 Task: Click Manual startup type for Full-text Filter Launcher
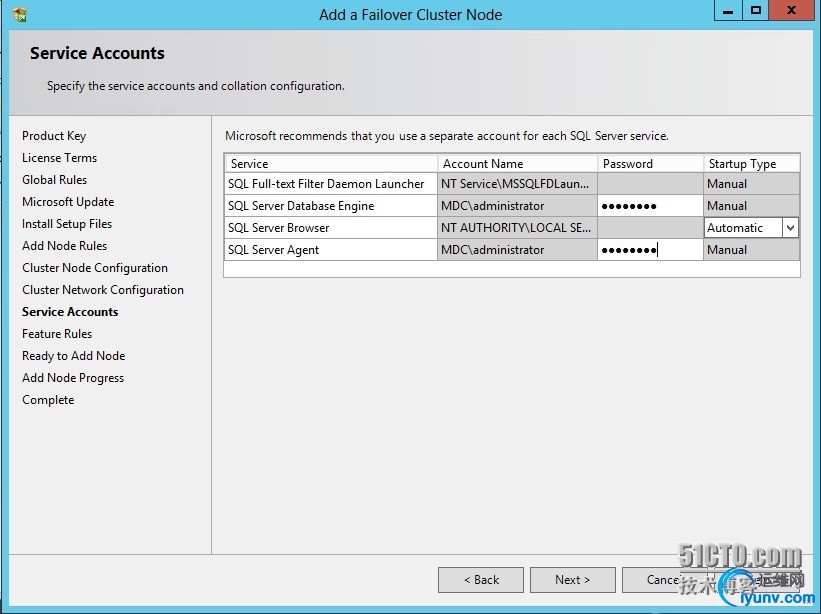[x=751, y=184]
